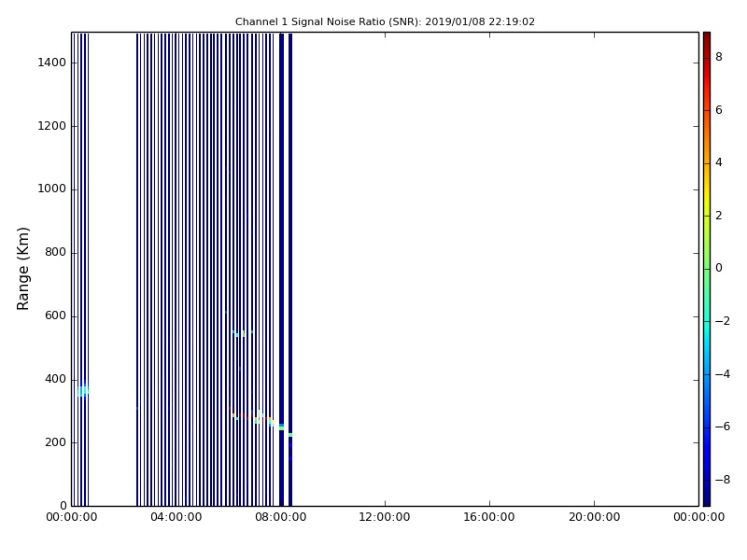The image size is (747, 560).
Task: Click the colorbar label −8
Action: (723, 480)
